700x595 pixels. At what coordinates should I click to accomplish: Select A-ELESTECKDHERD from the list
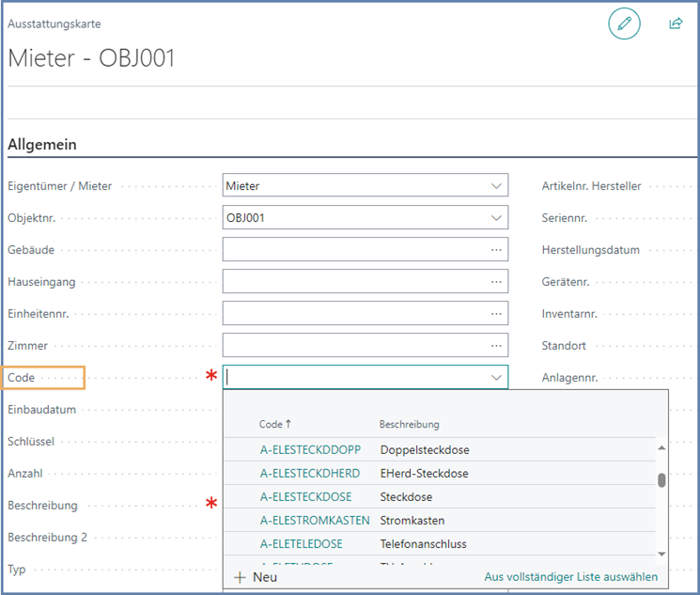click(x=310, y=474)
